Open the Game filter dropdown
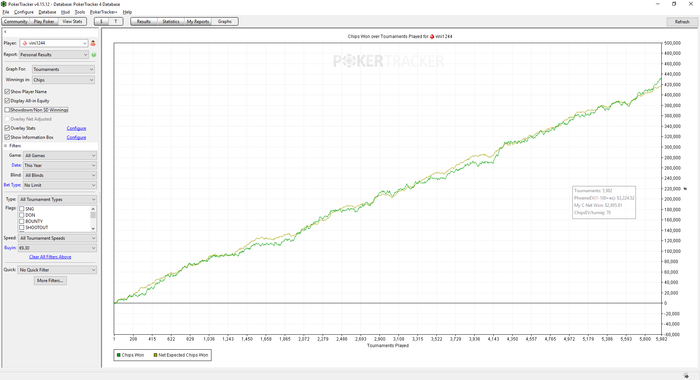This screenshot has height=380, width=700. tap(60, 155)
